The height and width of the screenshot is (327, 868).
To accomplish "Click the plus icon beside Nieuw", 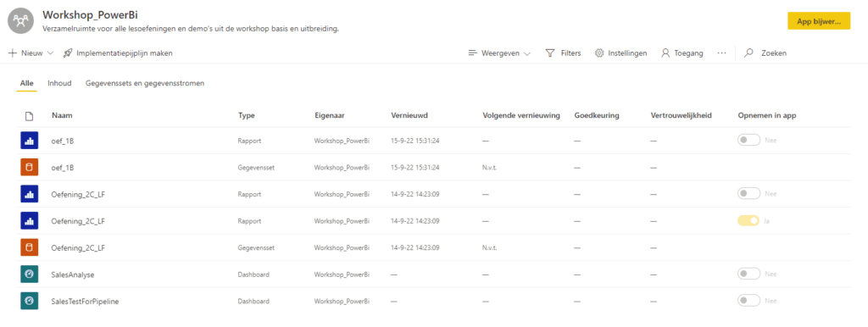I will 13,53.
